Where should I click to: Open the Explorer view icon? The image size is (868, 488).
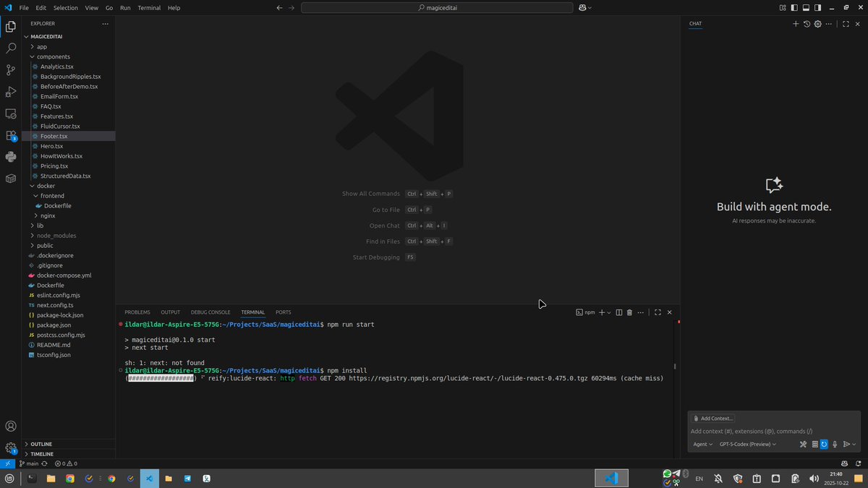(x=10, y=27)
